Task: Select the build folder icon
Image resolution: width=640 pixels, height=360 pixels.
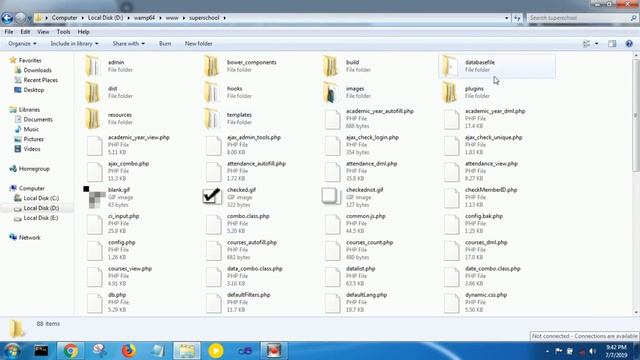Action: pos(331,66)
